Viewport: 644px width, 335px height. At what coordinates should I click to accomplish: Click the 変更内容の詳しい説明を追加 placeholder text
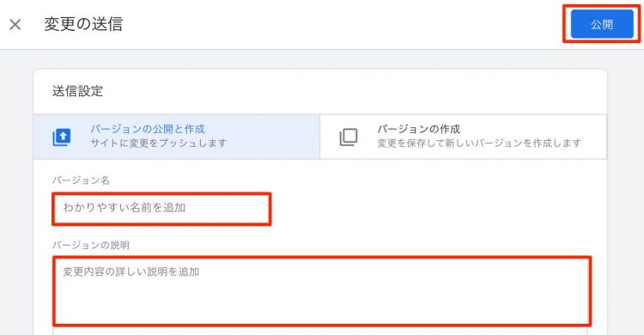tap(131, 271)
